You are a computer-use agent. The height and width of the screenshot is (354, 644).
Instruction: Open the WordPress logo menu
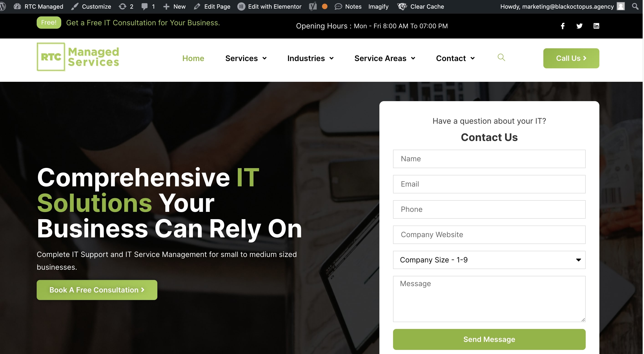click(x=3, y=7)
